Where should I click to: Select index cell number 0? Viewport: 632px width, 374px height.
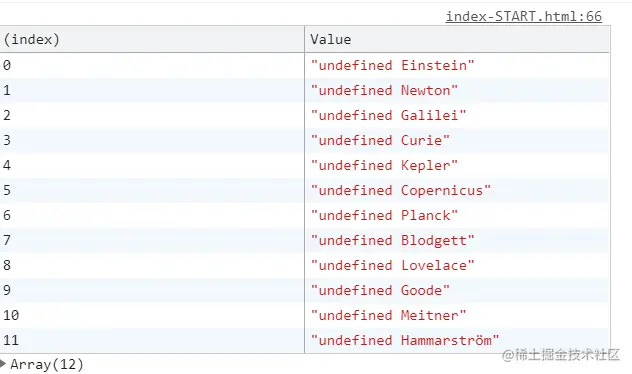pos(152,65)
